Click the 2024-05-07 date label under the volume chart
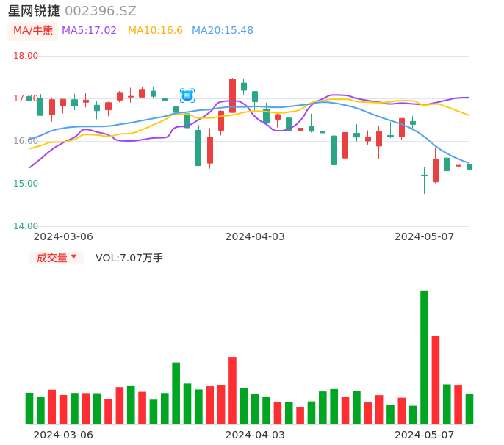Viewport: 504px width, 445px height. coord(424,435)
